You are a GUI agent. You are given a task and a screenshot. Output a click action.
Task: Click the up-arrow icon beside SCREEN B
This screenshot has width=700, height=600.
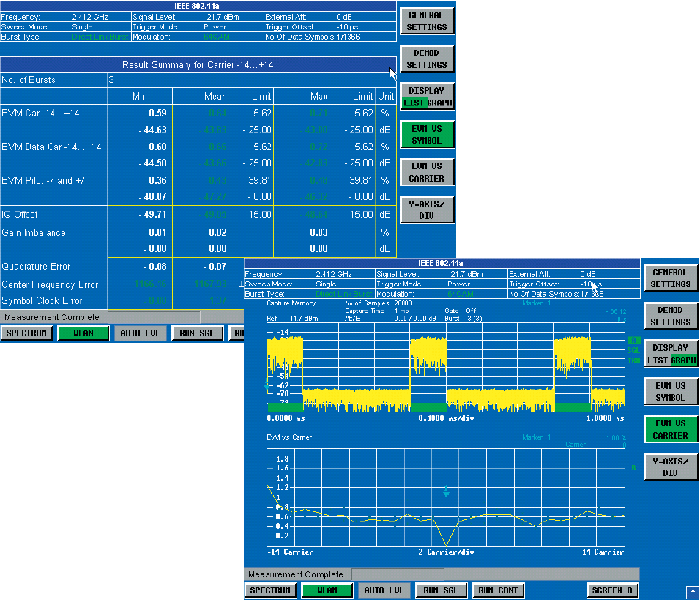tap(691, 592)
